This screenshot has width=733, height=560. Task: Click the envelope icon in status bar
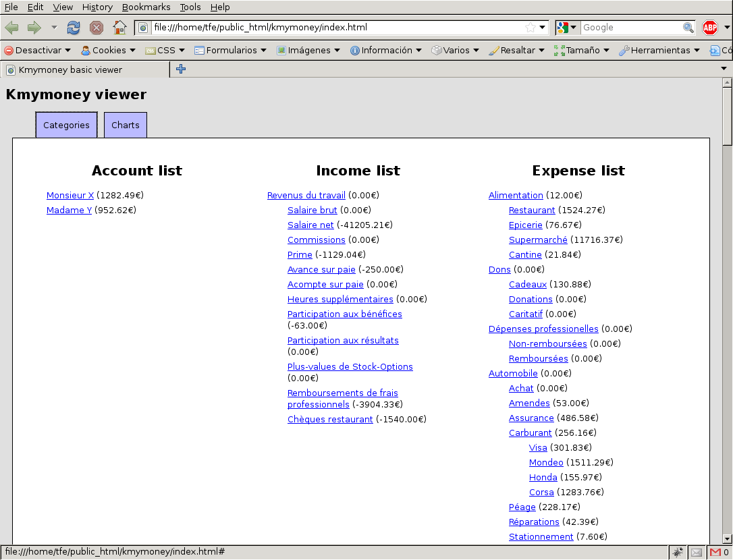pos(697,553)
